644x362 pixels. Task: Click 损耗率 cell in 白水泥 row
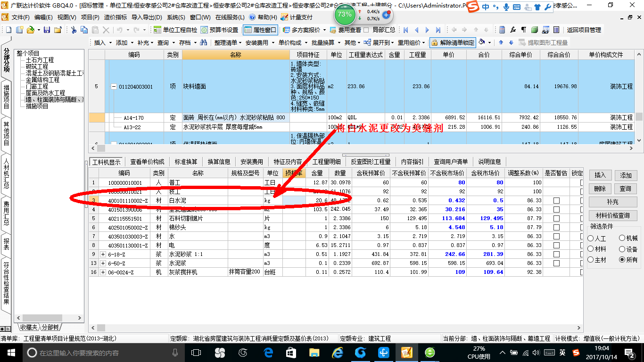294,200
